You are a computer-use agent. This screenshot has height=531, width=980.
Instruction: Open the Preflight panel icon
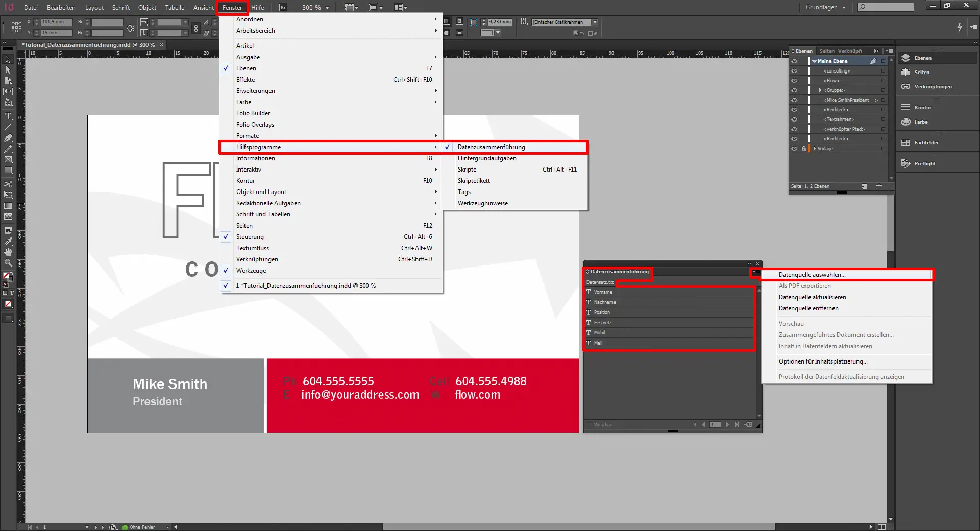click(906, 164)
